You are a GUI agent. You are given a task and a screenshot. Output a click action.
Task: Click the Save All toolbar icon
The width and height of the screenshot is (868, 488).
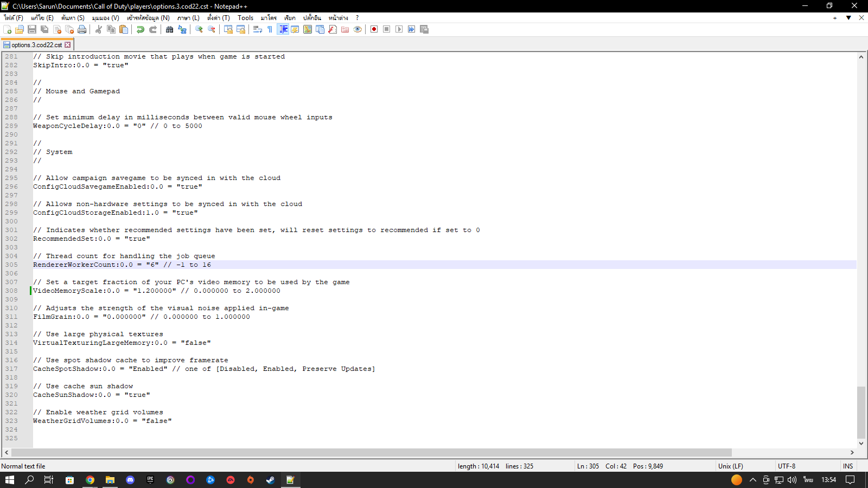[x=44, y=29]
